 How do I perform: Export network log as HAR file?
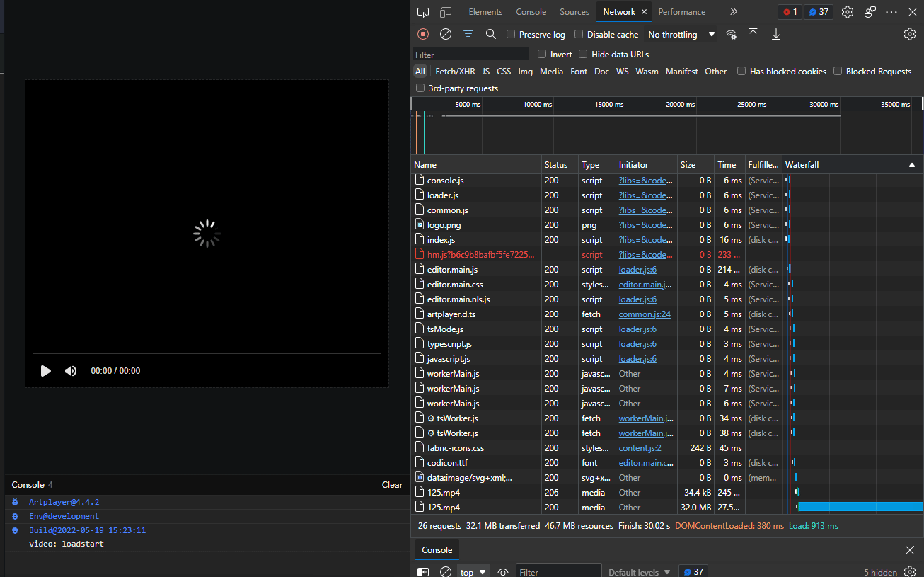point(775,34)
